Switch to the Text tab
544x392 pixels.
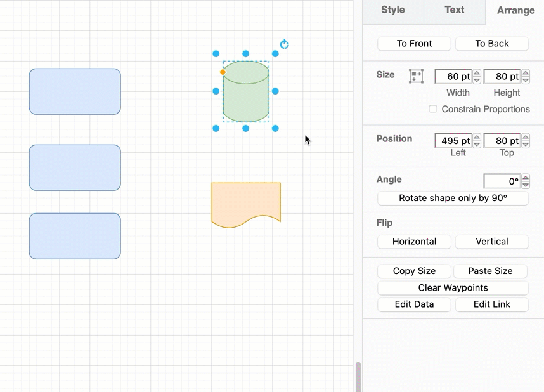click(454, 10)
